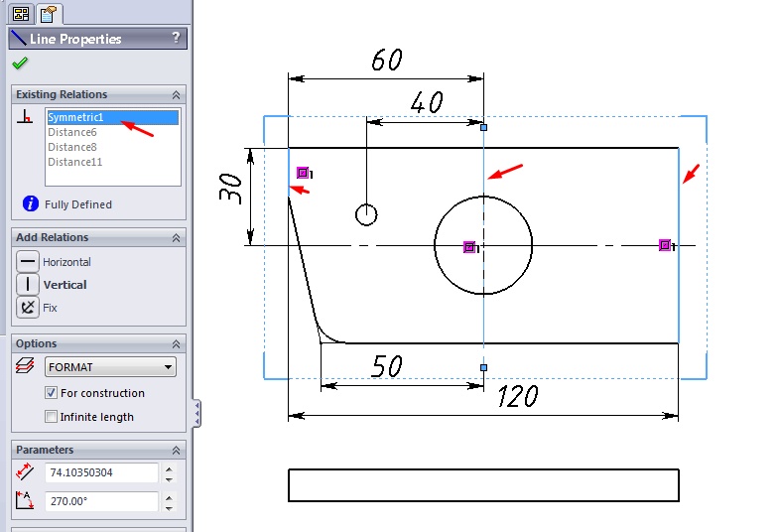Click the angle field showing 270.00°
Screen dimensions: 779x532
pyautogui.click(x=101, y=501)
